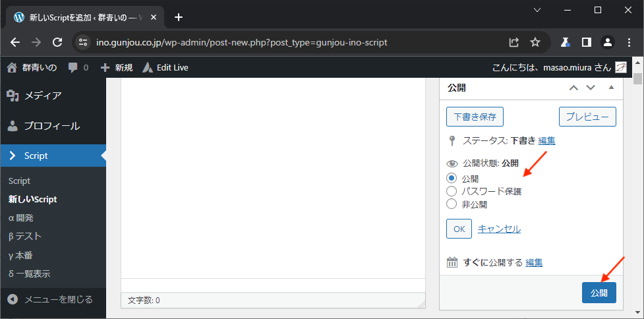Move 公開 panel down with the down chevron
Image resolution: width=644 pixels, height=319 pixels.
coord(591,88)
